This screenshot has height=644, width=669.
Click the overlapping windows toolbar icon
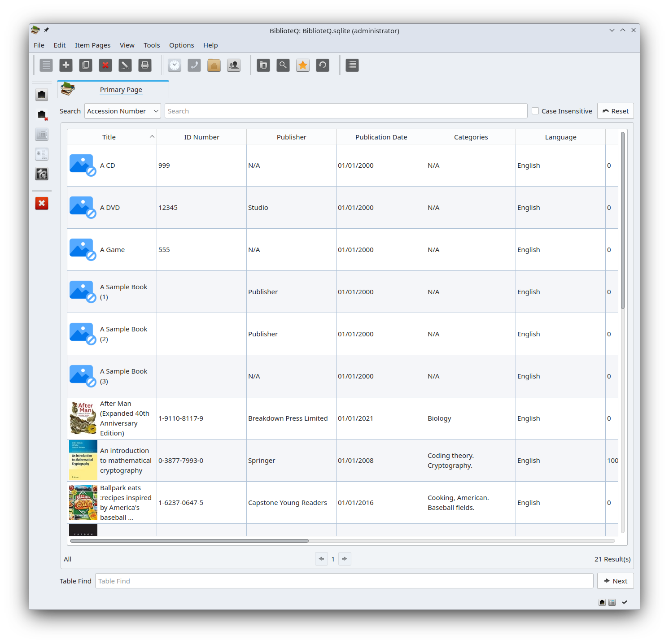tap(263, 65)
